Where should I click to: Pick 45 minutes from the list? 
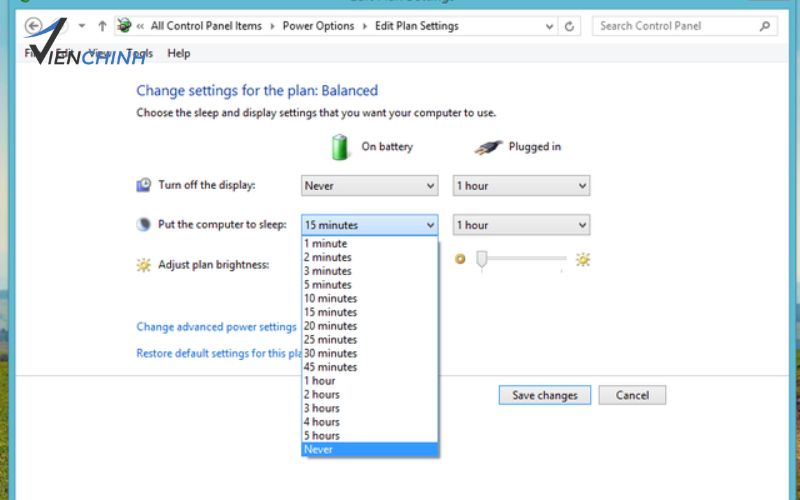click(369, 367)
